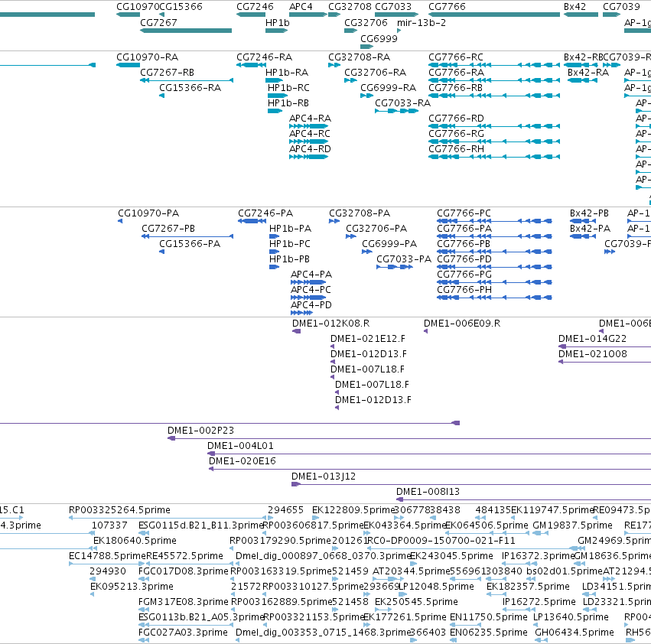The height and width of the screenshot is (644, 651).
Task: Select the CG7267 gene bar
Action: coord(186,31)
